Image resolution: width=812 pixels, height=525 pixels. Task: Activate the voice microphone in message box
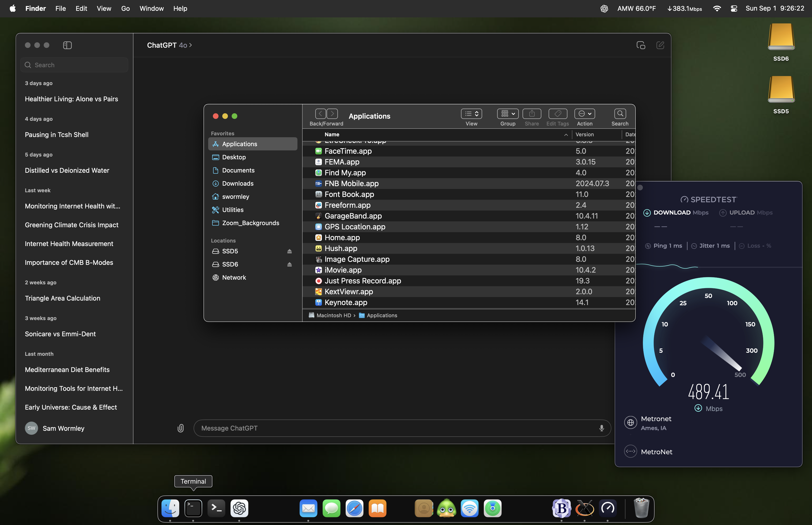point(601,428)
